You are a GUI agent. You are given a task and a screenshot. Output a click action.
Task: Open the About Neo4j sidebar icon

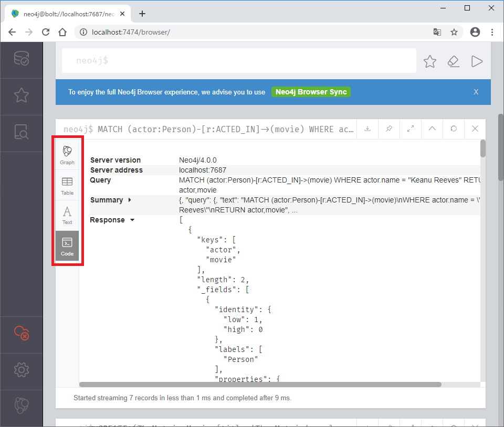[x=22, y=405]
